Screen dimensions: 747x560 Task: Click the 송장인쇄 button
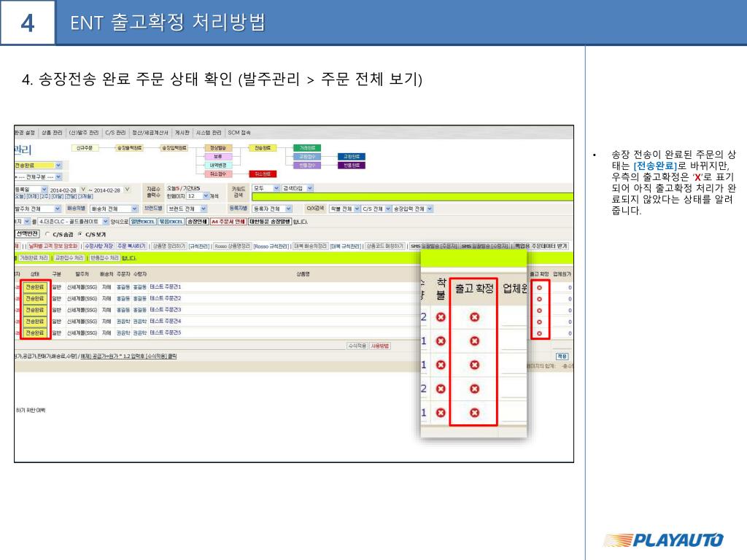pyautogui.click(x=197, y=222)
